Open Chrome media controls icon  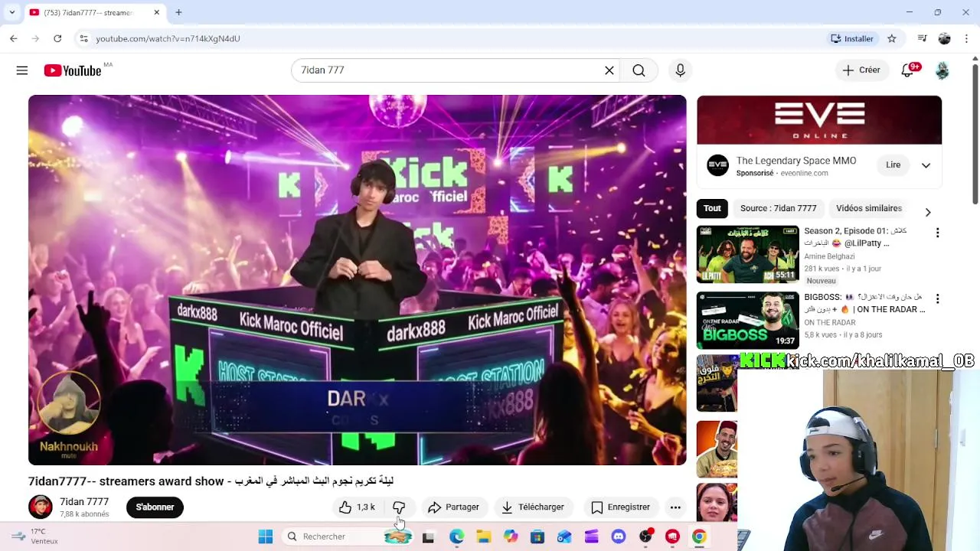pos(922,38)
